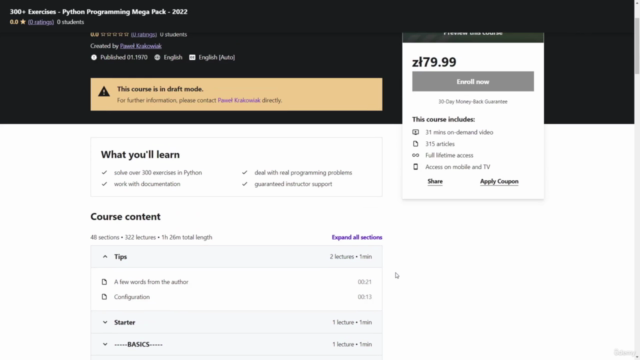Open the Tips section header
Screen dimensions: 640x360
[236, 257]
